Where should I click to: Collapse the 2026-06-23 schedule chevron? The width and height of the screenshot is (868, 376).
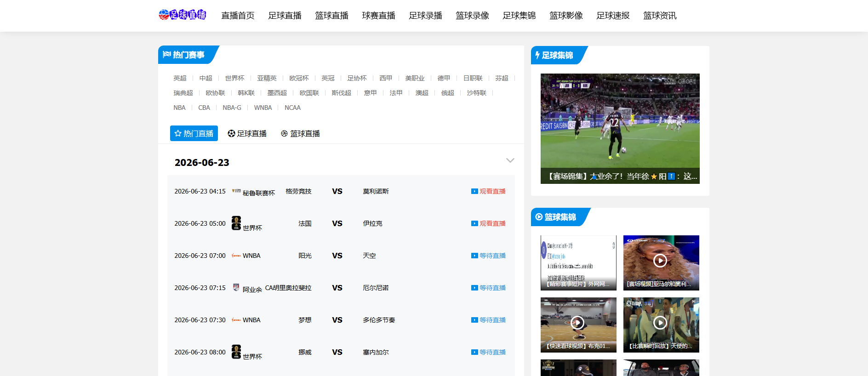(x=510, y=160)
